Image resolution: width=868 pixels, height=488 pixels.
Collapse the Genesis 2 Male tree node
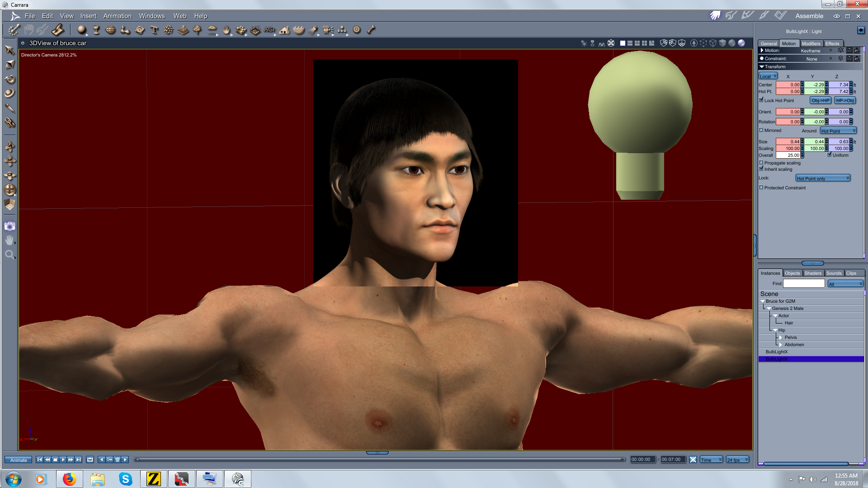click(769, 309)
